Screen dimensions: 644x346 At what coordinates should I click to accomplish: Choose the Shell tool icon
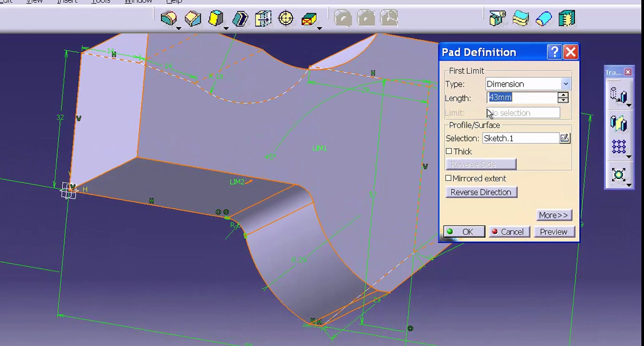pyautogui.click(x=240, y=18)
